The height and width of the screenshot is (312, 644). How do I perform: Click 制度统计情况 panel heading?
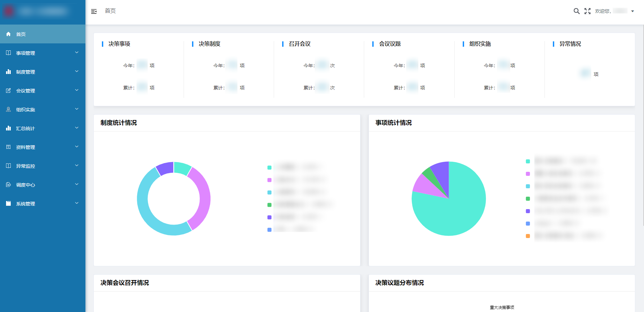point(119,123)
